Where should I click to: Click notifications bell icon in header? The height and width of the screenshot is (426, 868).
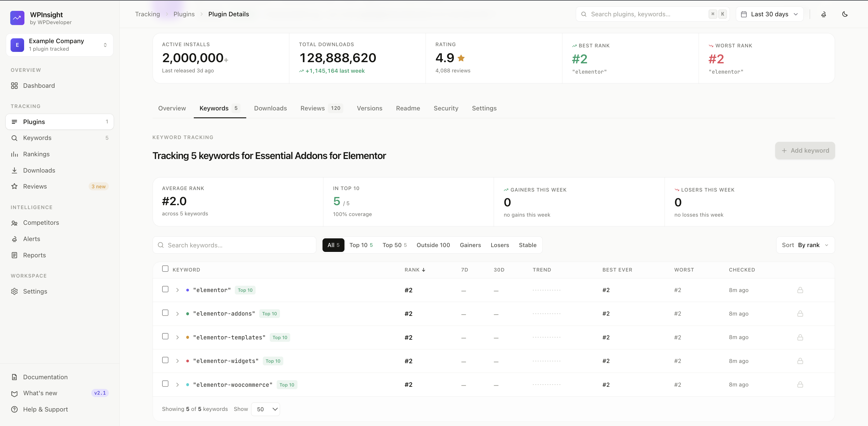[x=823, y=14]
